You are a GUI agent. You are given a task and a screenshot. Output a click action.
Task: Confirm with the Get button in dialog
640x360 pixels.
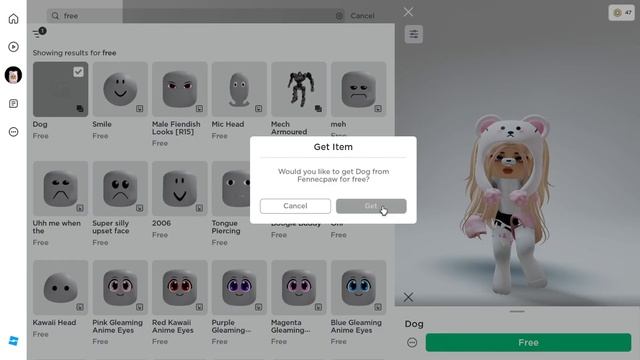(371, 206)
